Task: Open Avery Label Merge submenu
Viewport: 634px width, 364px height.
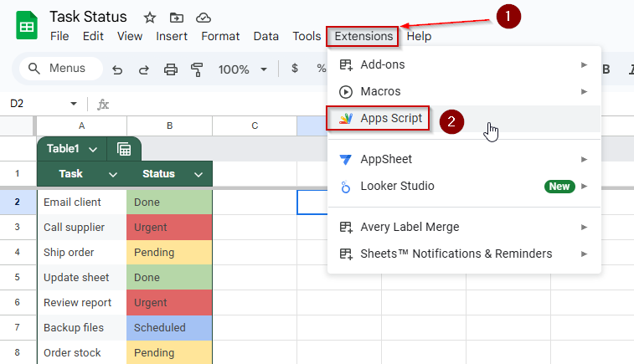Action: point(464,227)
